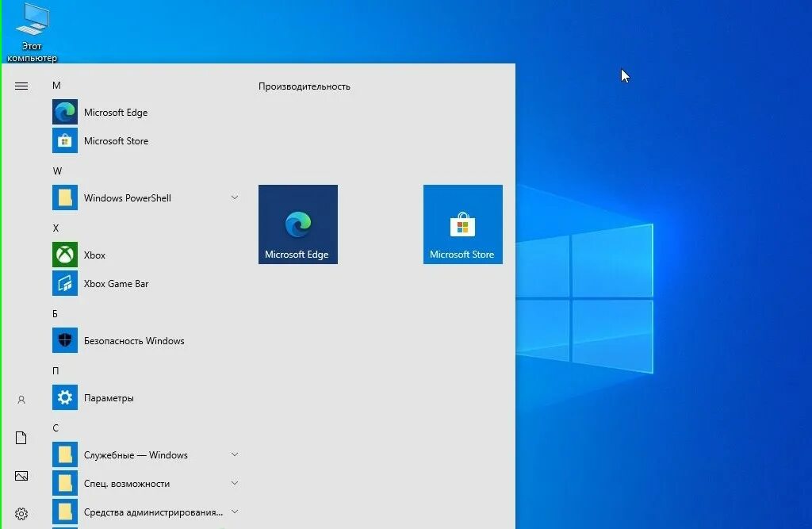812x529 pixels.
Task: Open the Microsoft Edge list entry text
Action: (116, 113)
